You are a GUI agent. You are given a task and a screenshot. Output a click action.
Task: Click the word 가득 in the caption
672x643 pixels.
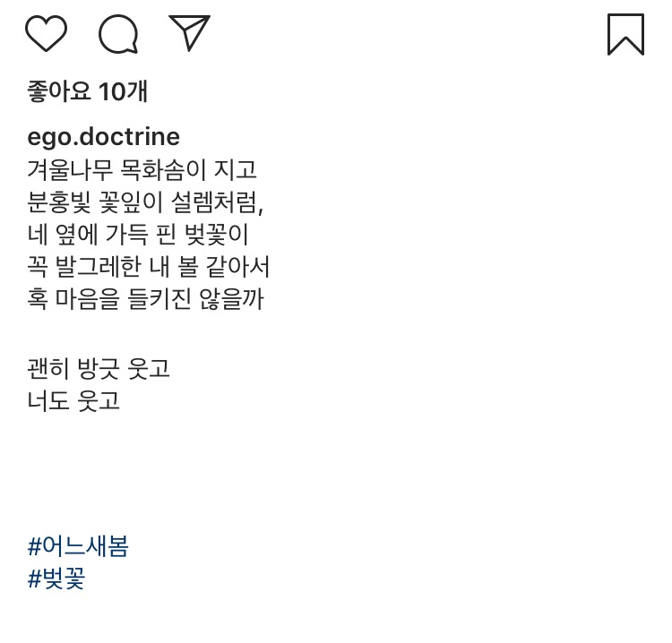point(135,235)
